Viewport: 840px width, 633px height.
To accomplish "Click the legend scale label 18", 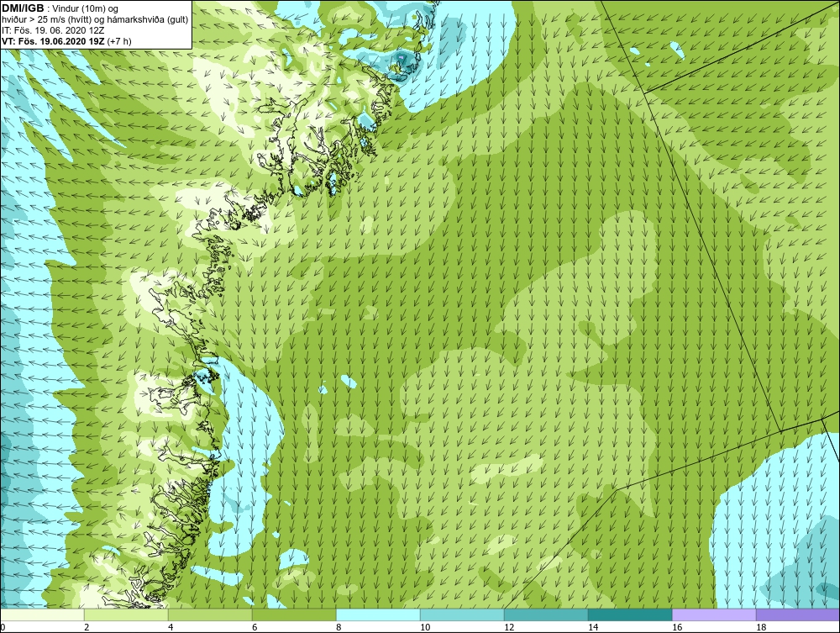I will click(x=761, y=627).
